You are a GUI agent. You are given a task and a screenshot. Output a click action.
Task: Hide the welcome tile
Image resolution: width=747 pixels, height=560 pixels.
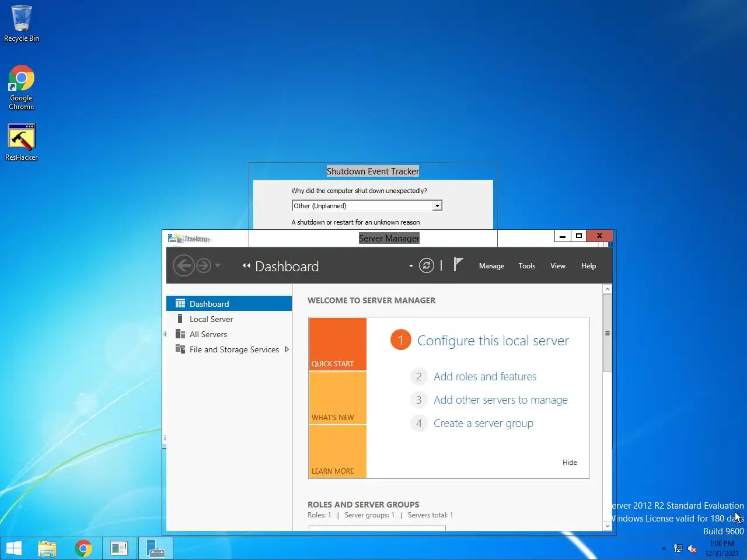click(570, 463)
